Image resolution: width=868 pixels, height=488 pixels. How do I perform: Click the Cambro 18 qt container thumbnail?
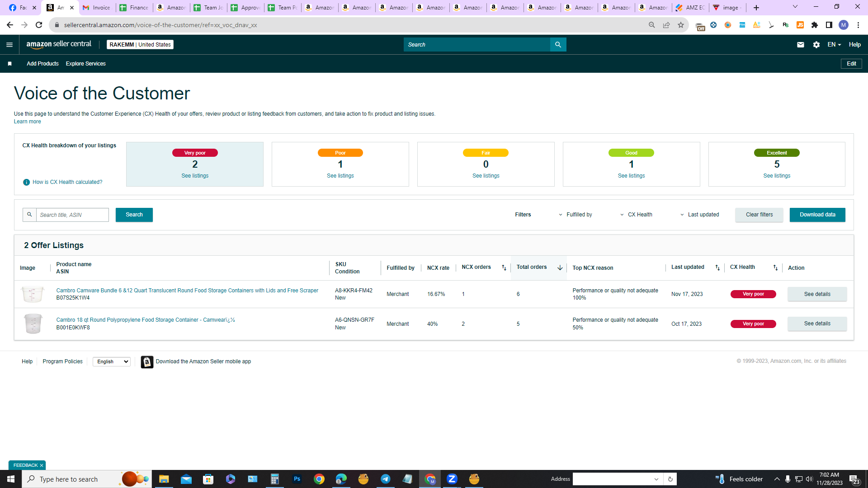pyautogui.click(x=33, y=324)
